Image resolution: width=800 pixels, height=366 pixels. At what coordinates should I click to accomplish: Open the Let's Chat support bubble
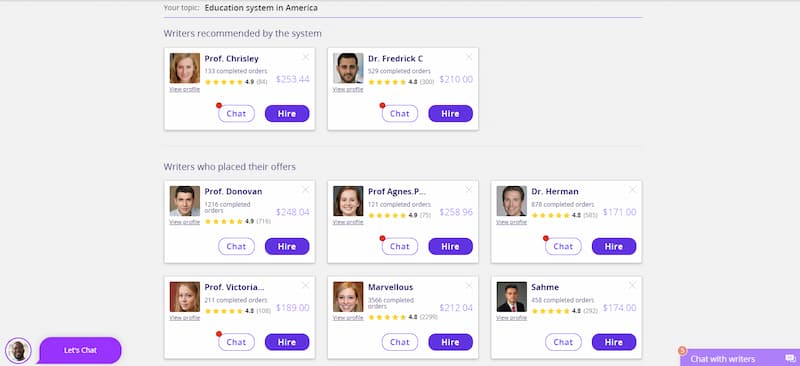point(80,350)
